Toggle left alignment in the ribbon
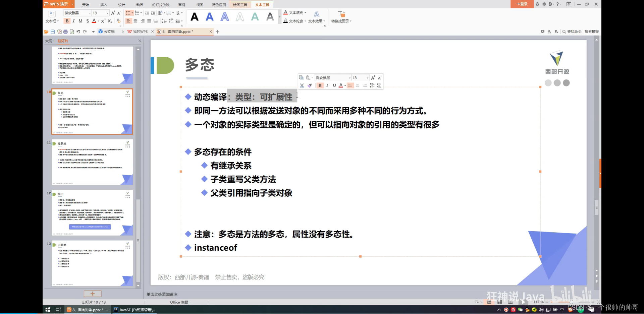 coord(128,21)
